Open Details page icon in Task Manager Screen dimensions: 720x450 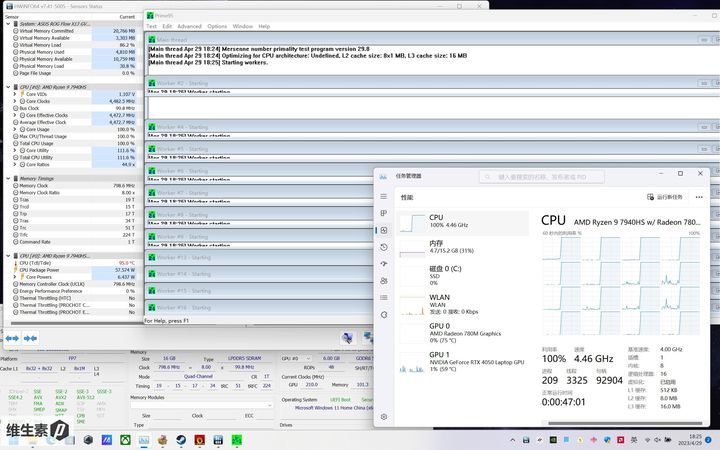point(383,298)
